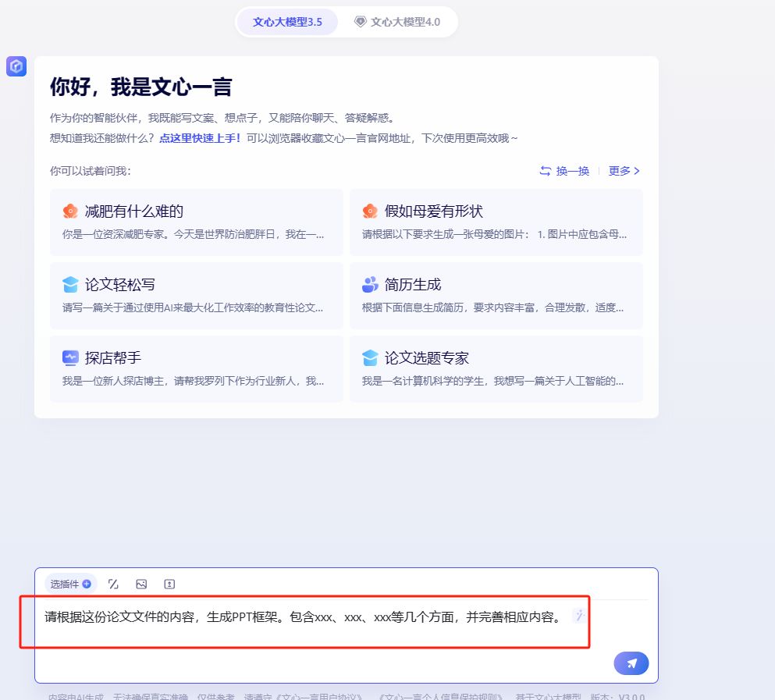Image resolution: width=775 pixels, height=700 pixels.
Task: Select the 论文轻松写 prompt card
Action: pos(196,296)
